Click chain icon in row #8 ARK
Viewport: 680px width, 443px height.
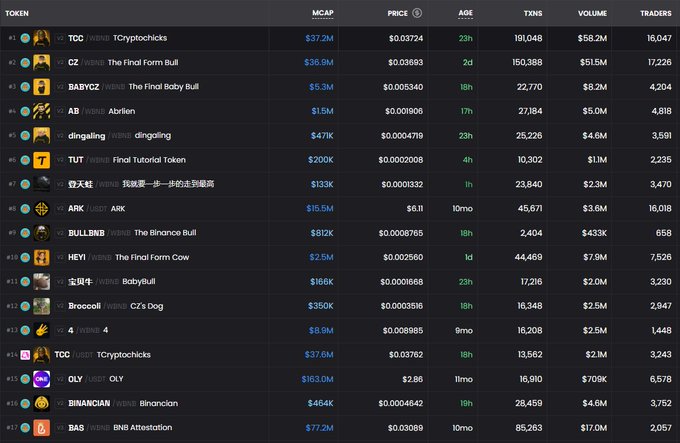pos(25,208)
